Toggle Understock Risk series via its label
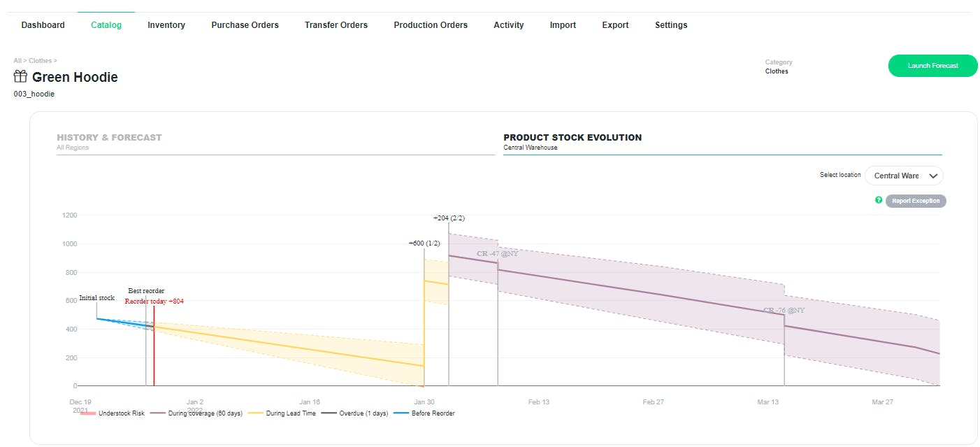 (120, 413)
